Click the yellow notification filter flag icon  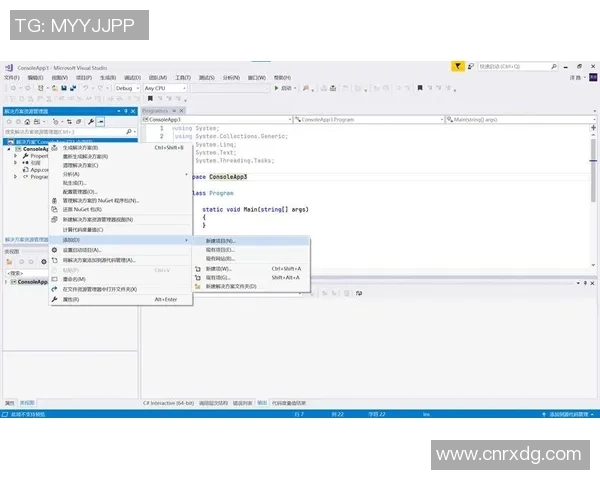coord(457,66)
